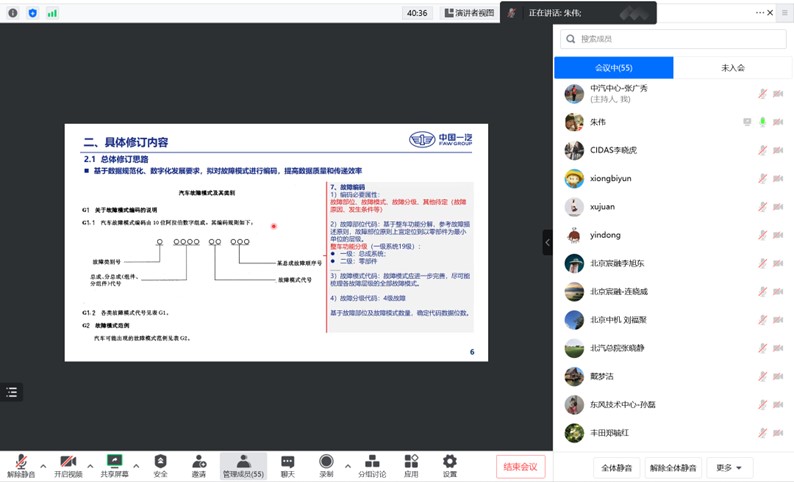Open the meeting info icon
This screenshot has width=794, height=482.
click(13, 13)
